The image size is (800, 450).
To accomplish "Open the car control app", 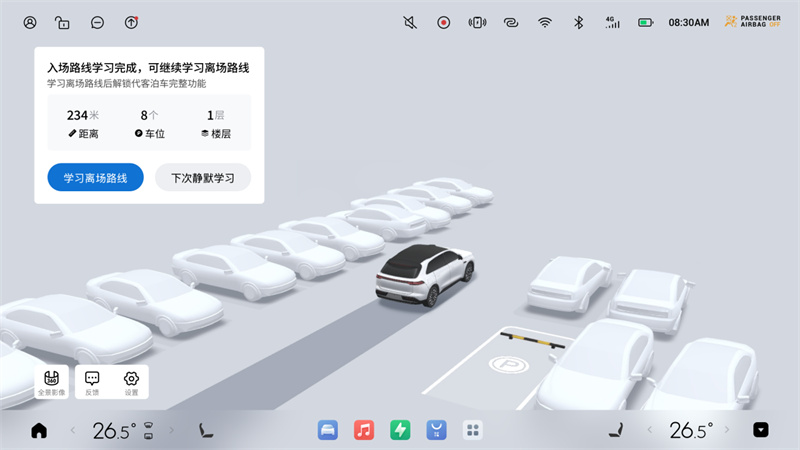I will 327,430.
